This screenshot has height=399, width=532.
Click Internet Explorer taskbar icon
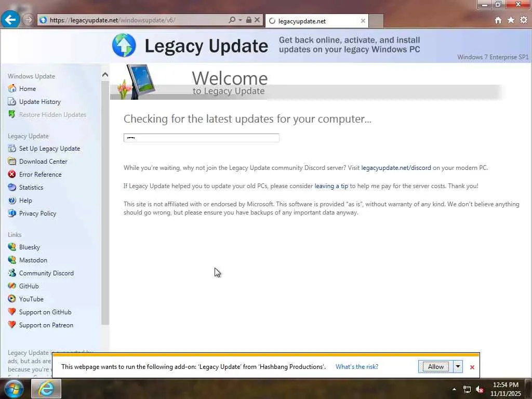[46, 389]
